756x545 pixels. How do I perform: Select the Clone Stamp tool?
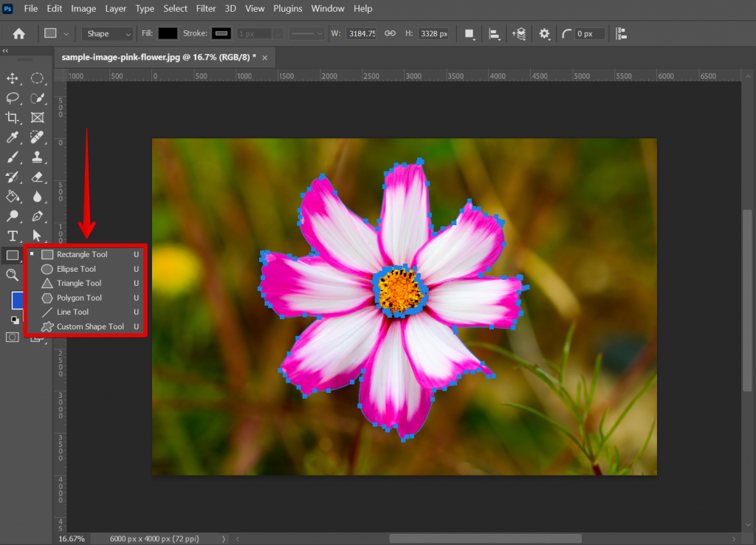coord(36,157)
